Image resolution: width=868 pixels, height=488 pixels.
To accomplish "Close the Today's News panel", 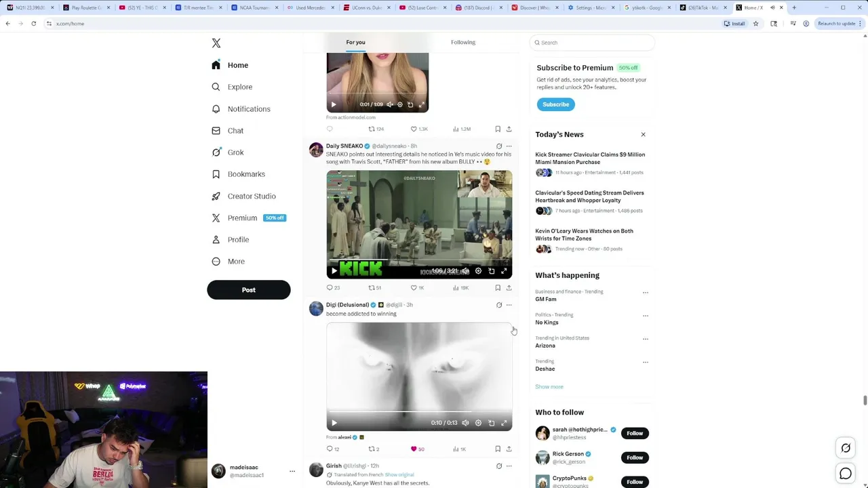I will point(643,134).
